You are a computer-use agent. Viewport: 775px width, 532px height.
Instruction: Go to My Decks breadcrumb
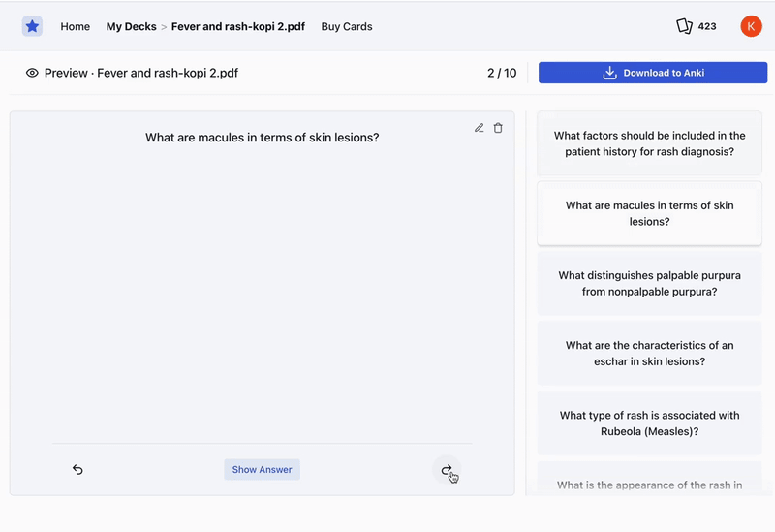131,26
